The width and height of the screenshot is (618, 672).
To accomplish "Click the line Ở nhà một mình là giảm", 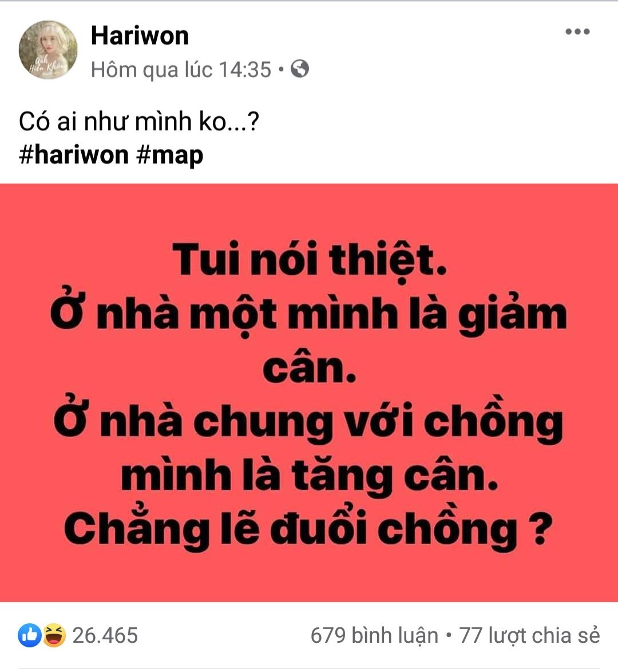I will tap(308, 314).
